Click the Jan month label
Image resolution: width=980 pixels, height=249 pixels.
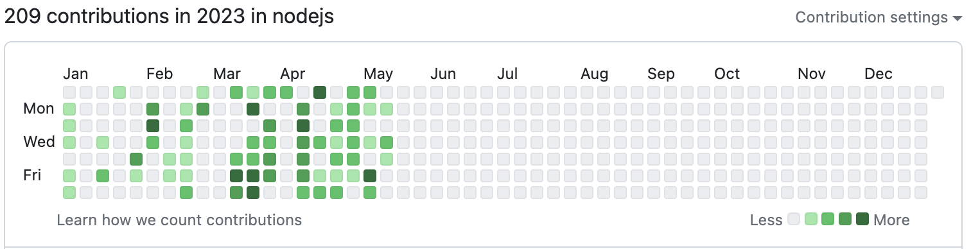coord(76,74)
